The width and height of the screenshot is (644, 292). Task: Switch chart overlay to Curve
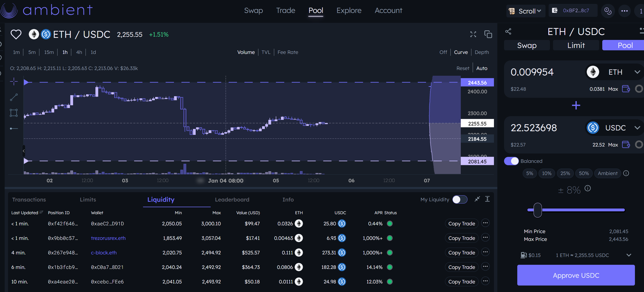pos(461,52)
